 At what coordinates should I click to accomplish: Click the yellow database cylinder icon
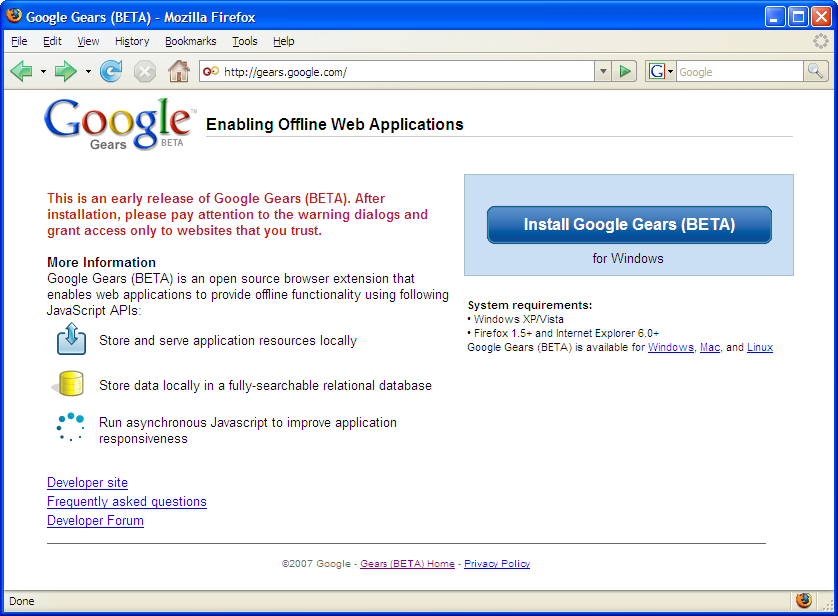(x=69, y=384)
